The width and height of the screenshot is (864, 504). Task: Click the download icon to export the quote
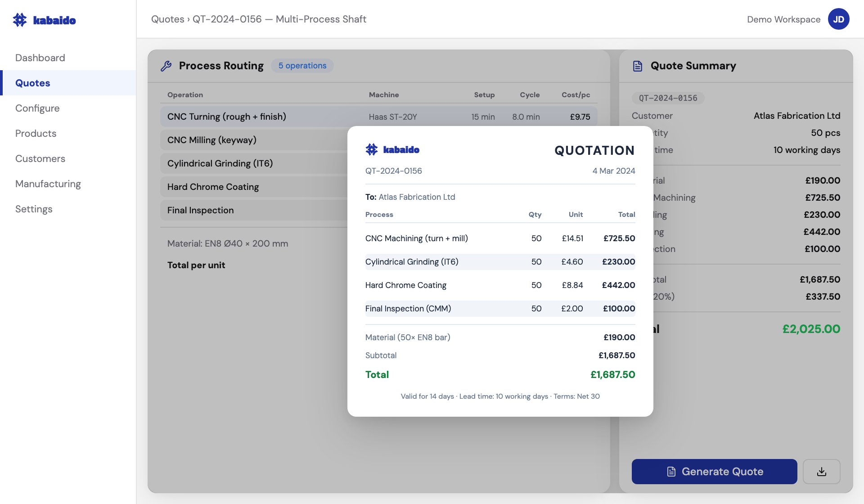point(822,471)
